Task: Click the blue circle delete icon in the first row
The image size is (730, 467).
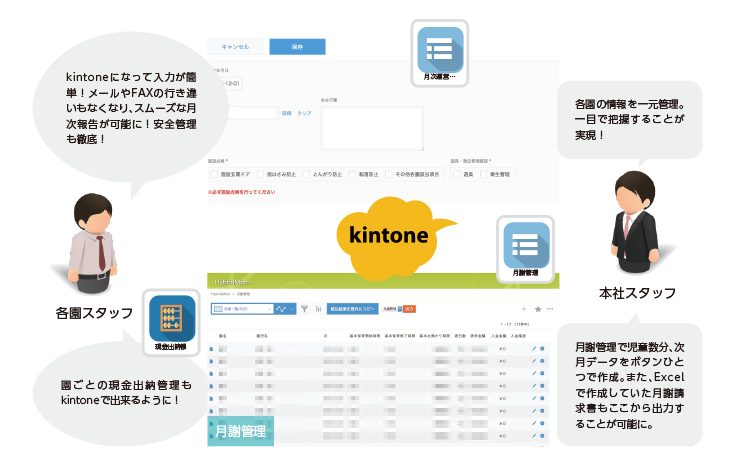Action: [542, 348]
